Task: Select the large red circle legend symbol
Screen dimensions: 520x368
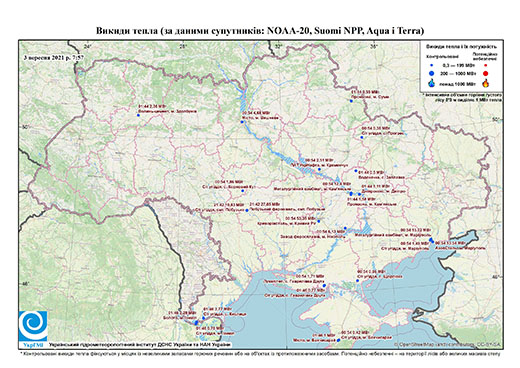Action: click(x=486, y=73)
